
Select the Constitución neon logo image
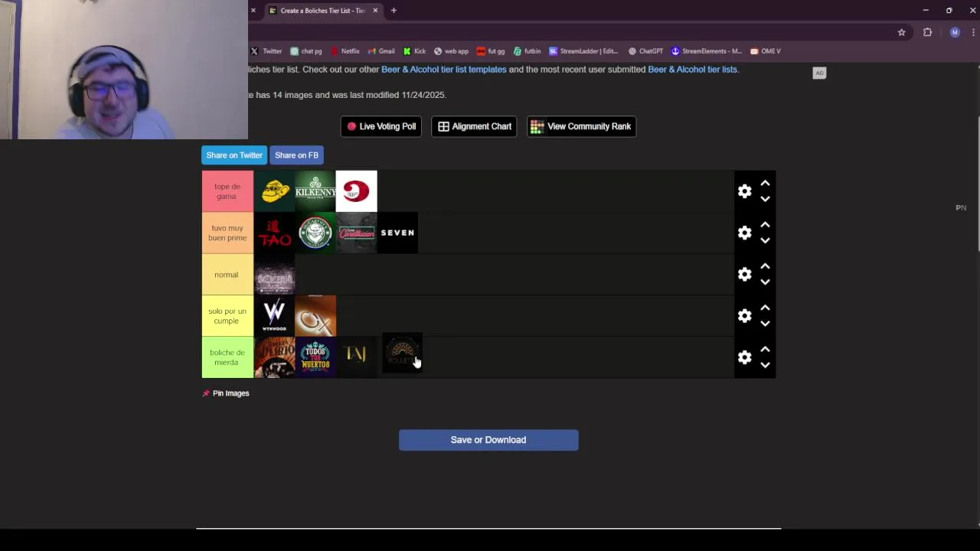coord(356,233)
